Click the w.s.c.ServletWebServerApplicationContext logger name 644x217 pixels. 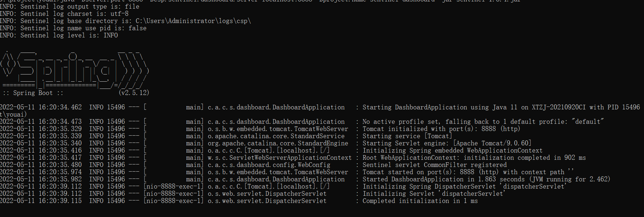tap(279, 158)
